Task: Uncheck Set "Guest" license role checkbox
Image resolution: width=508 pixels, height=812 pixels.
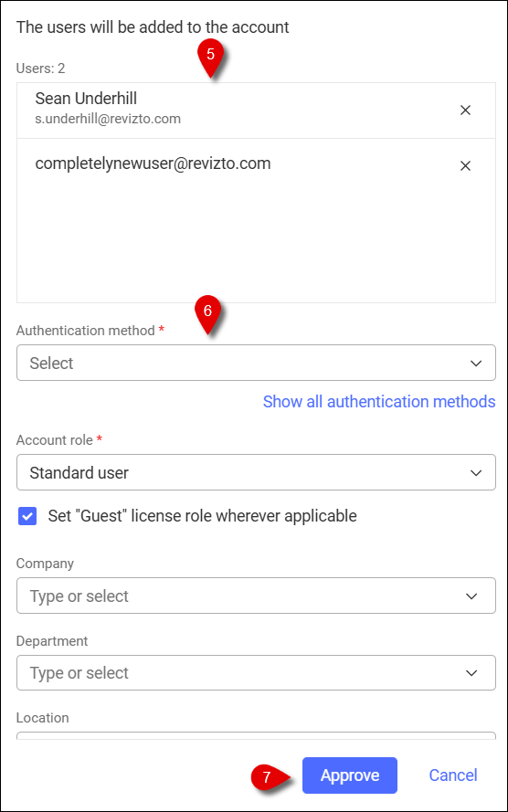Action: pos(27,516)
